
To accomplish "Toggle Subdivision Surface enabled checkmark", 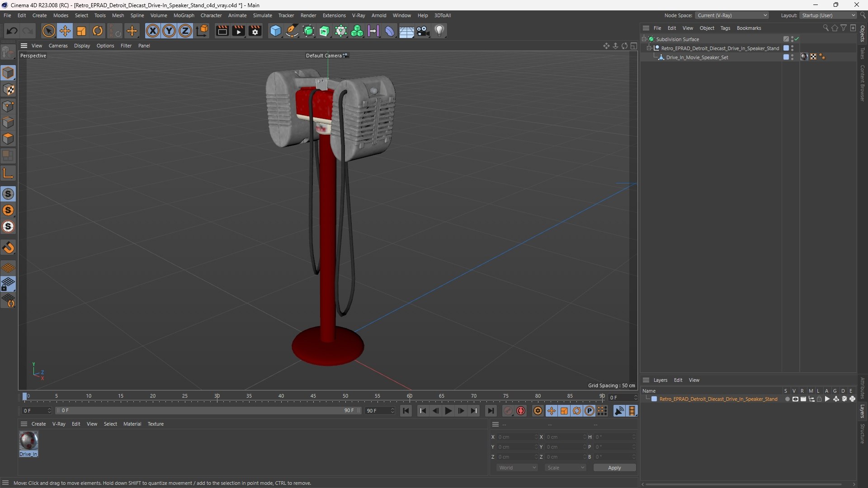I will [x=797, y=39].
